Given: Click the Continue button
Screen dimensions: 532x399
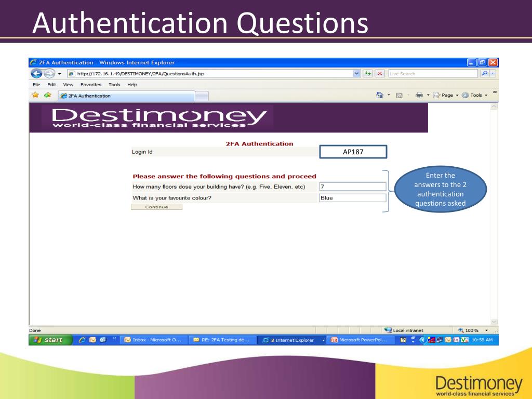Looking at the screenshot, I should pos(156,207).
